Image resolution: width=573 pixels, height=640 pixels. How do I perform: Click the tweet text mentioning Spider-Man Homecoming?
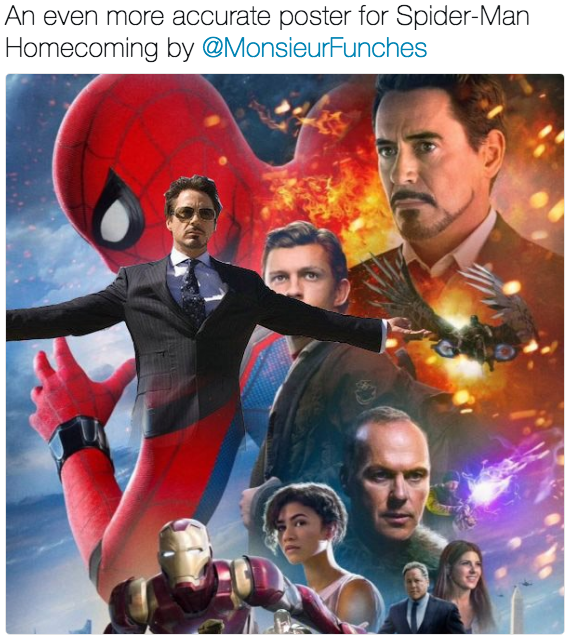[x=267, y=32]
